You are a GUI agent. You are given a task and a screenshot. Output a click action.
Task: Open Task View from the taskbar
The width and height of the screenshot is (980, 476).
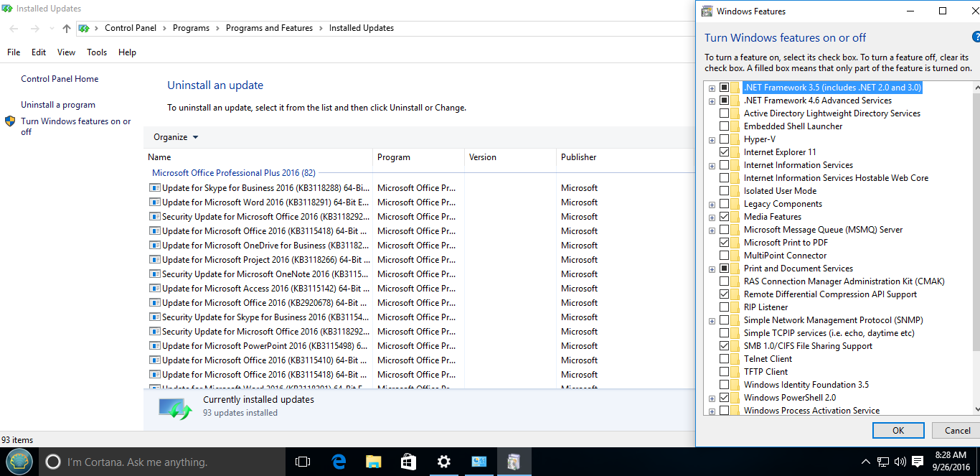point(303,462)
